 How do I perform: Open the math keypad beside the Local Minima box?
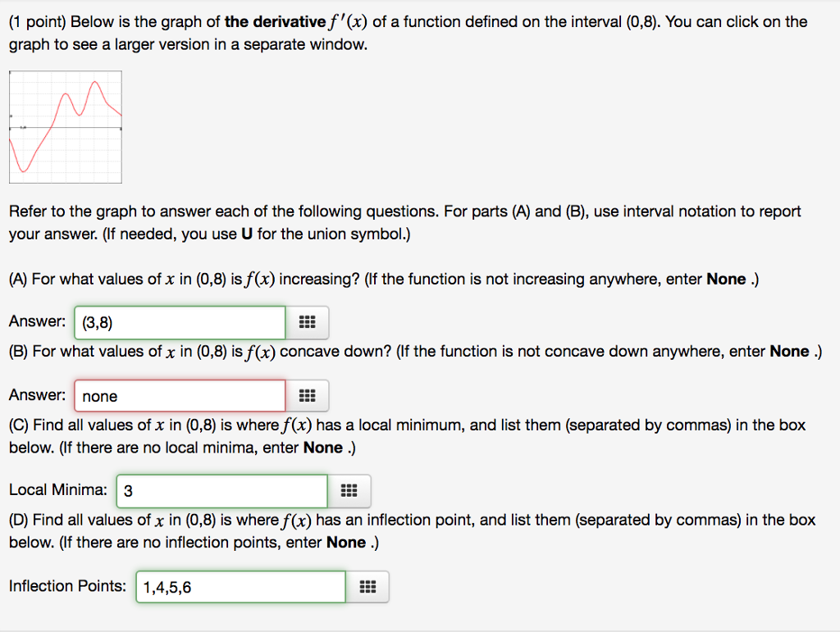[349, 490]
